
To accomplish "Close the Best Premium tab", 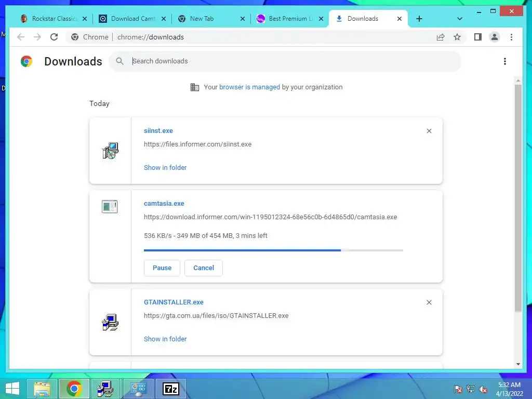I will click(x=321, y=19).
